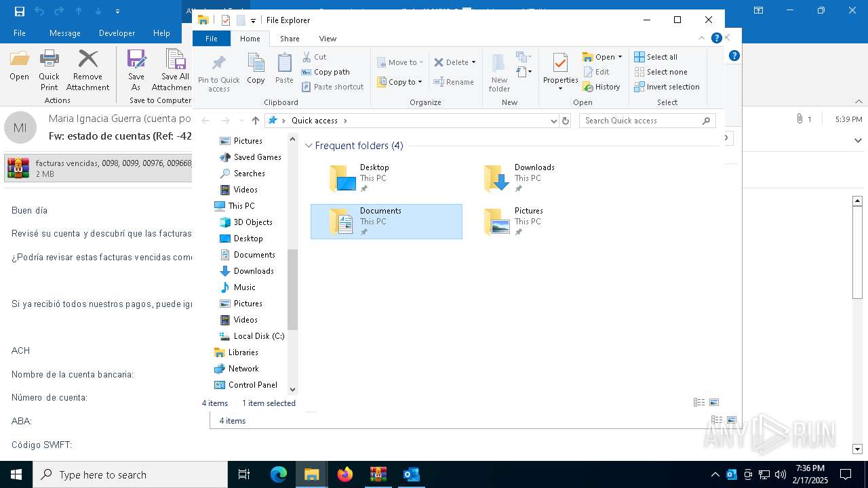
Task: Open WinRAR from taskbar
Action: click(378, 474)
